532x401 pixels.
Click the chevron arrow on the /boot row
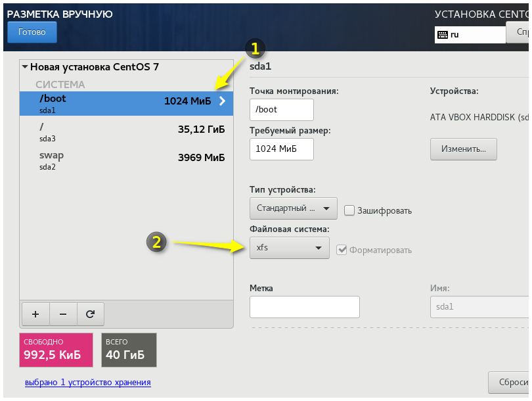click(x=222, y=101)
